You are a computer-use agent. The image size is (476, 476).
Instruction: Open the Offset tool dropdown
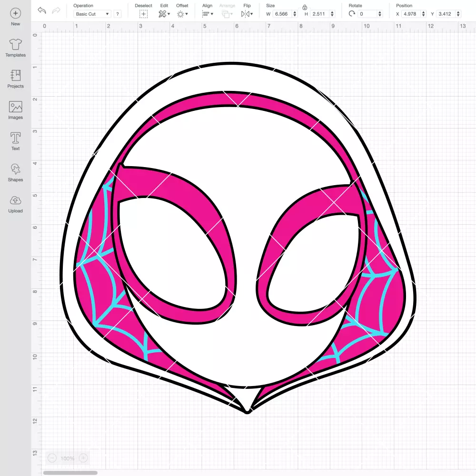(x=182, y=14)
